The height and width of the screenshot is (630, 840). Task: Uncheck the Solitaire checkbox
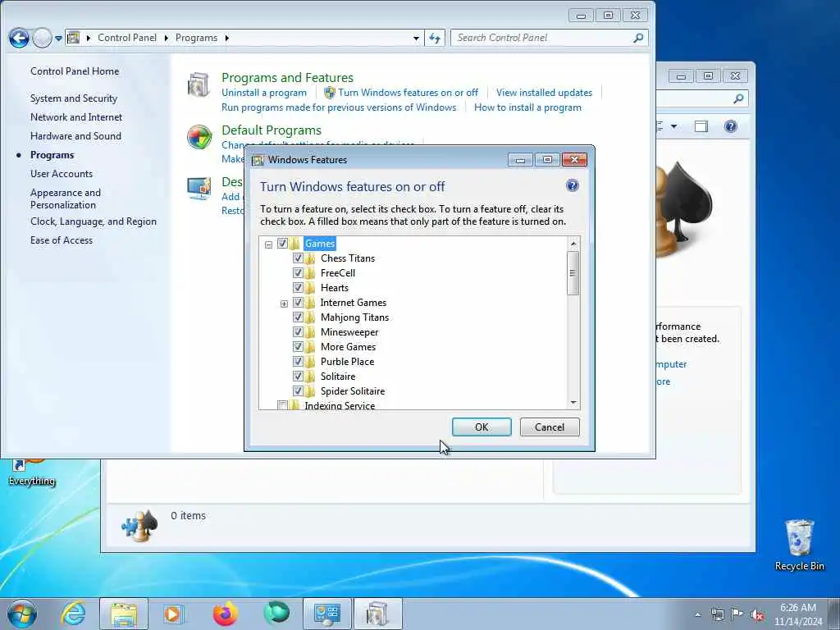298,376
